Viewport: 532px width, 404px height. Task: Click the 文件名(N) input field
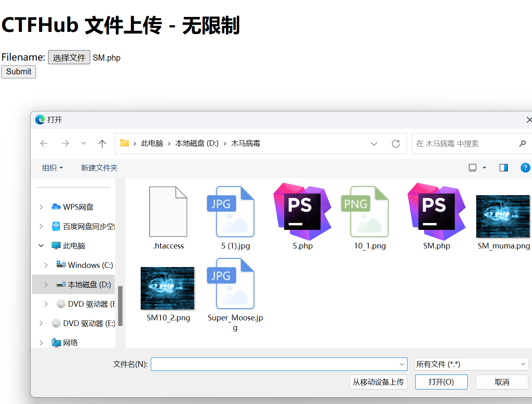(279, 364)
